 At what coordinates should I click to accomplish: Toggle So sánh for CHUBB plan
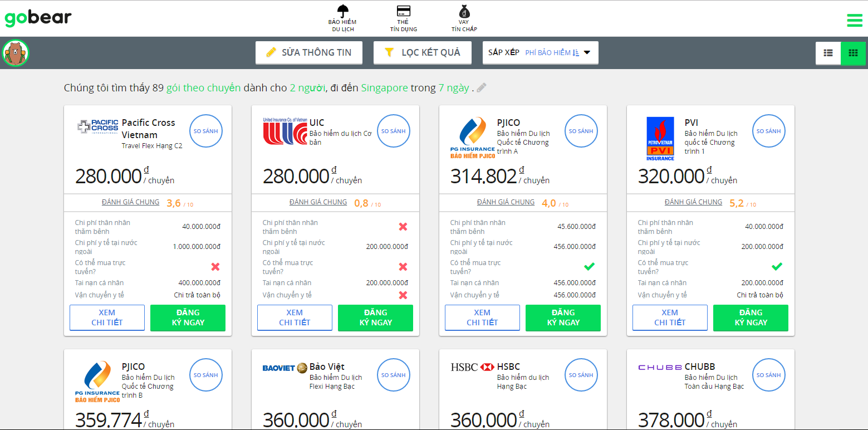(x=769, y=375)
